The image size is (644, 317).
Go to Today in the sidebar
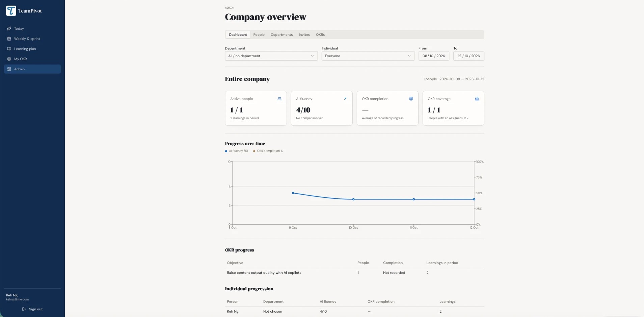point(32,28)
